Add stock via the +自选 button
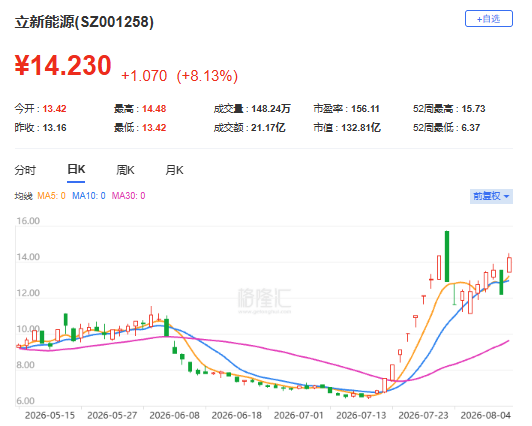The width and height of the screenshot is (532, 426). coord(488,19)
